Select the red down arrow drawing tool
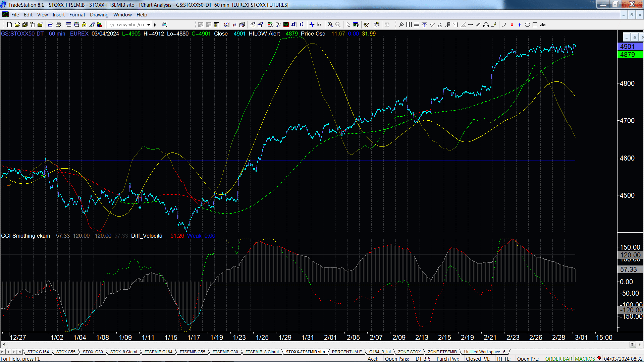This screenshot has height=362, width=644. coord(512,25)
